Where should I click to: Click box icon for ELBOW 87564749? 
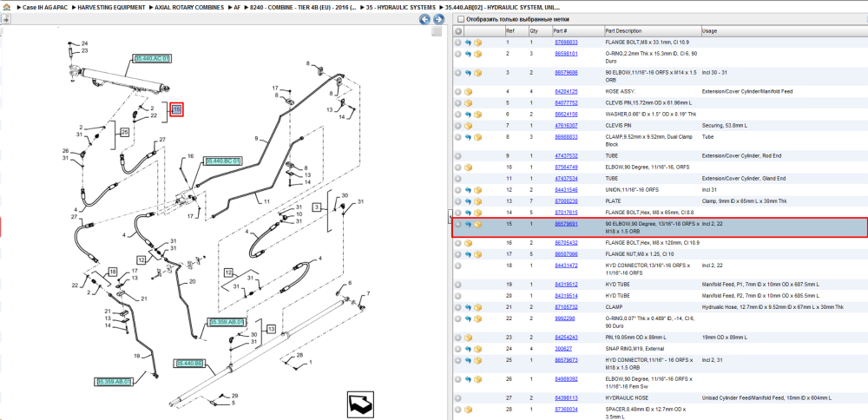[x=469, y=167]
